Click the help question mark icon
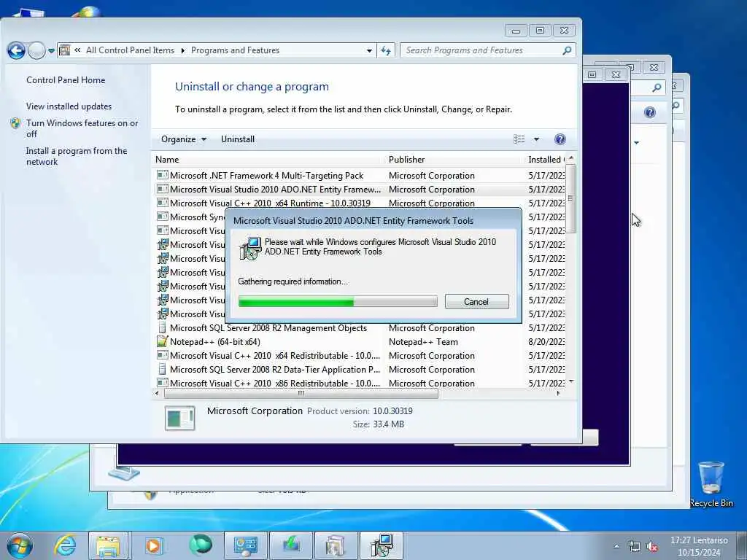 (x=560, y=139)
